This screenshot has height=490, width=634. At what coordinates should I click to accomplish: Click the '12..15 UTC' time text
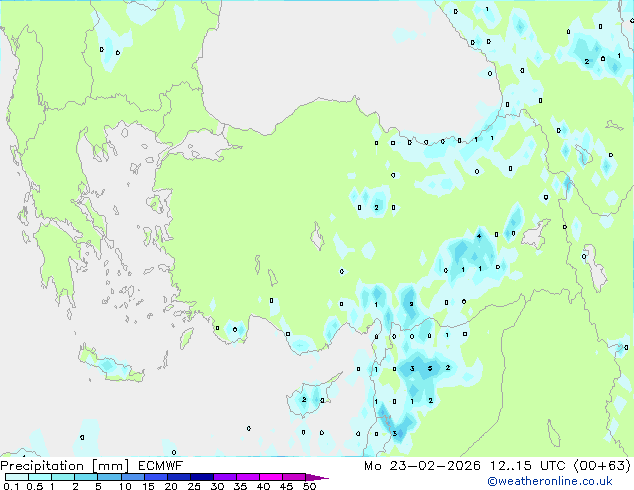pos(528,466)
